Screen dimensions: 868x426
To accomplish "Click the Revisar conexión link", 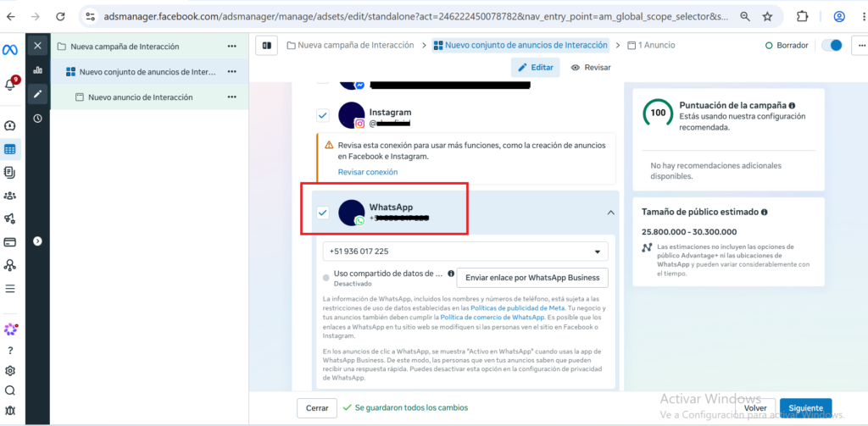I will click(368, 172).
